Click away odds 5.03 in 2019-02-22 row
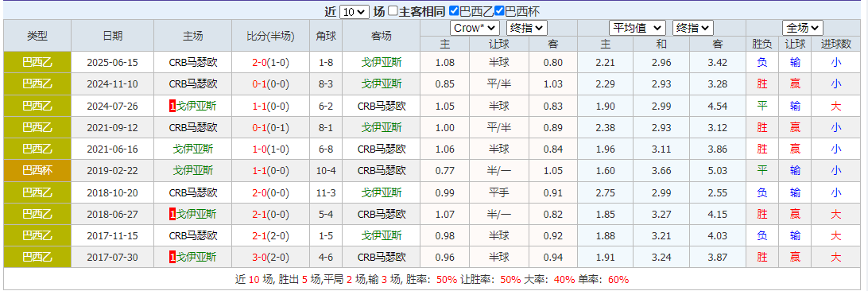The width and height of the screenshot is (868, 291). click(x=718, y=170)
